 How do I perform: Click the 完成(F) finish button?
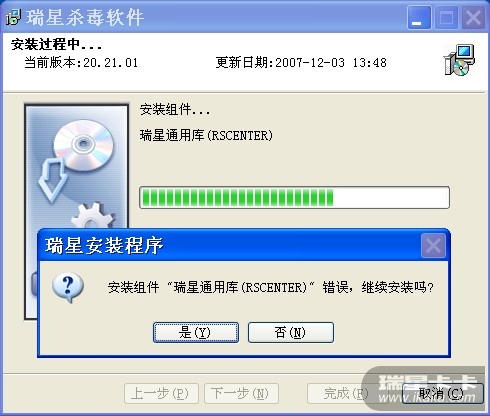click(343, 394)
